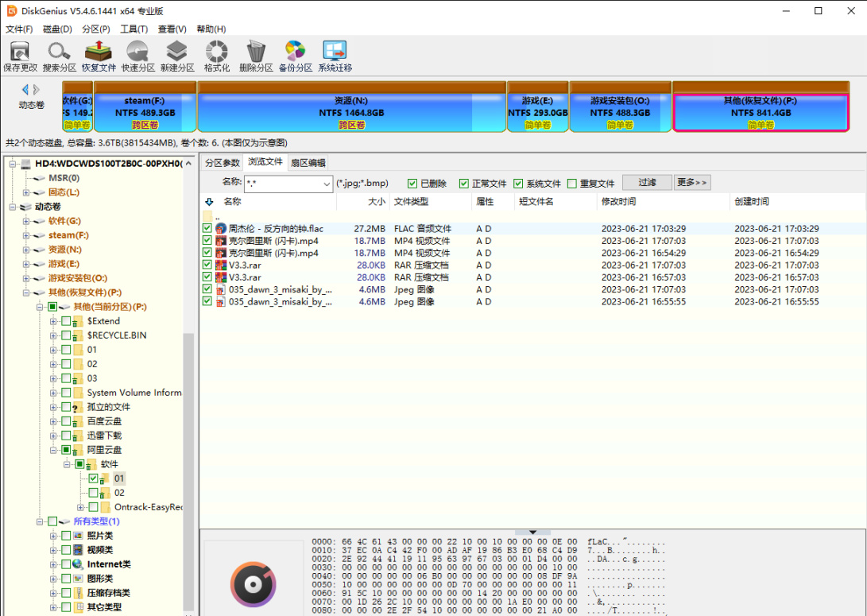Click the previous disk left arrow
This screenshot has width=867, height=616.
[x=25, y=89]
